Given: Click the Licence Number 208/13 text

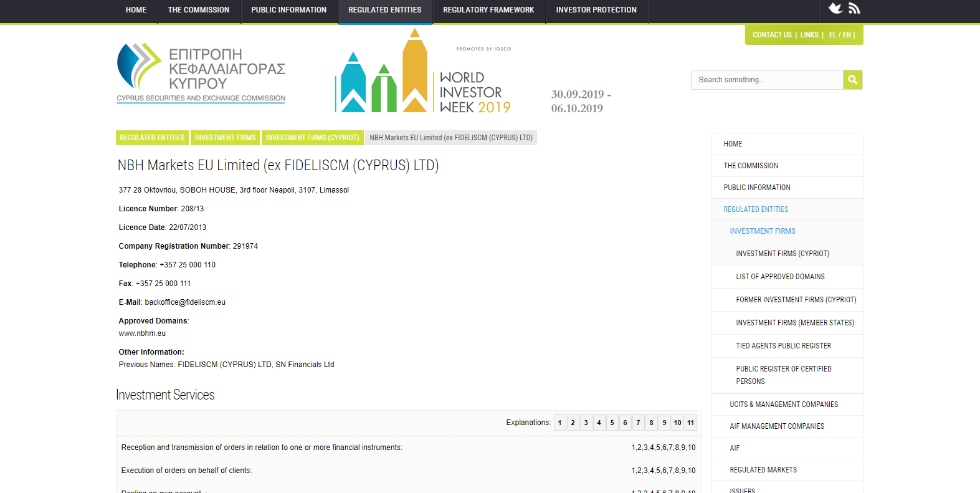Looking at the screenshot, I should 161,209.
